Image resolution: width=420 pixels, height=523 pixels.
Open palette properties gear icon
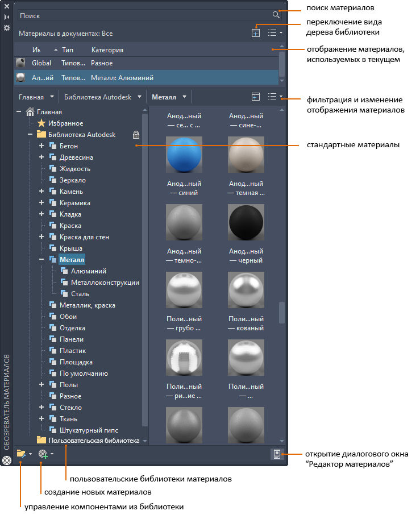pyautogui.click(x=7, y=28)
